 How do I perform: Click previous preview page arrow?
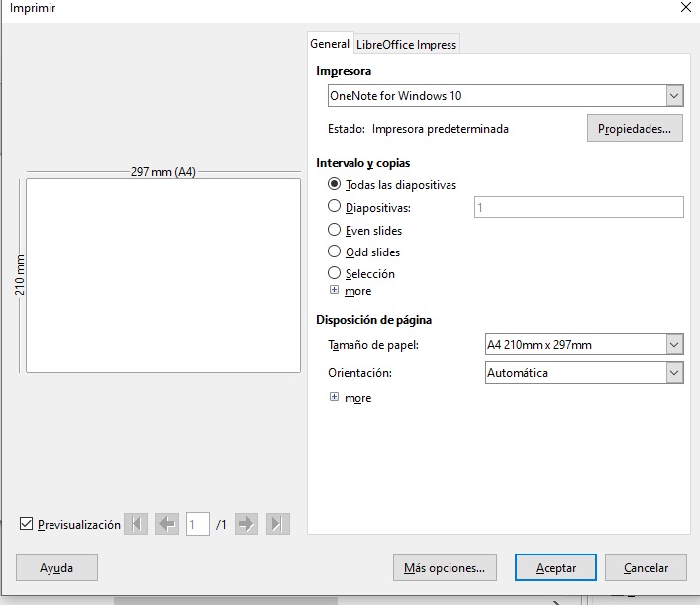[167, 524]
